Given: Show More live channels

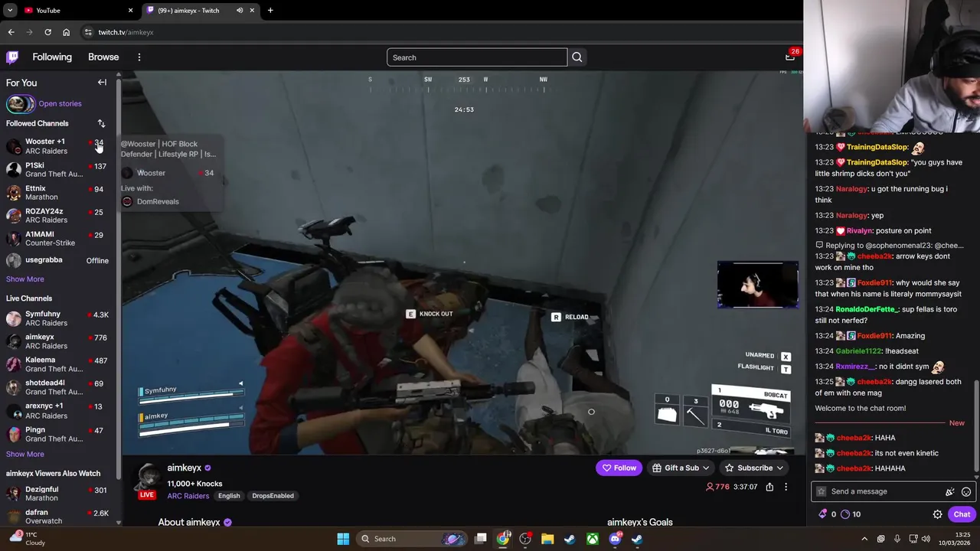Looking at the screenshot, I should pyautogui.click(x=25, y=455).
